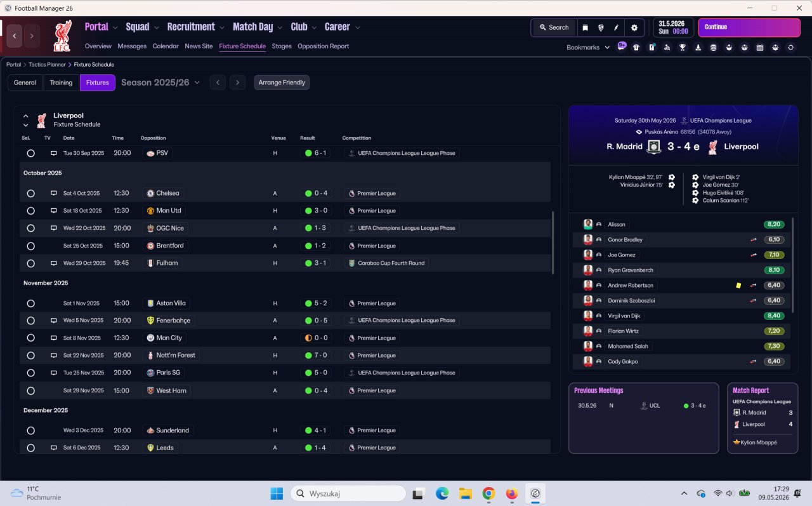
Task: Click the pencil edit icon in top bar
Action: pyautogui.click(x=616, y=28)
